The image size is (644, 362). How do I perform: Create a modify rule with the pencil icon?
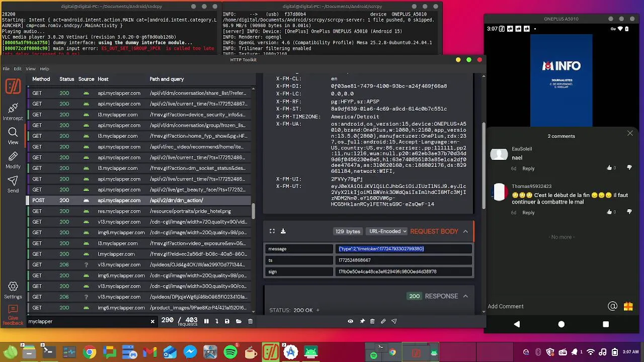point(383,321)
